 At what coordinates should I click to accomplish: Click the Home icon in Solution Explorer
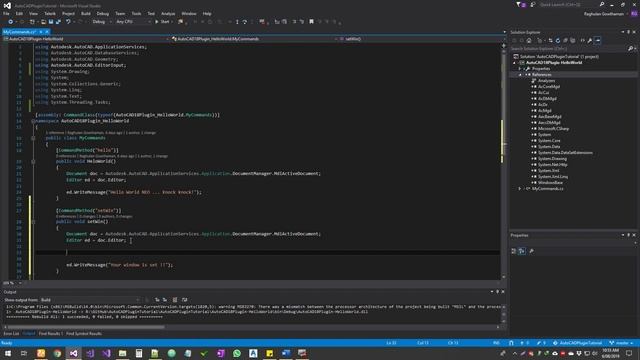529,40
